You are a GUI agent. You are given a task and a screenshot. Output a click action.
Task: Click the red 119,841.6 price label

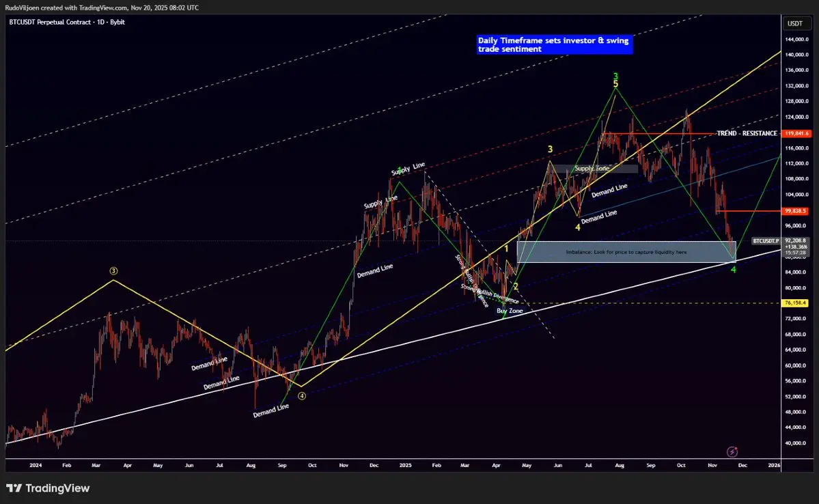pos(796,133)
